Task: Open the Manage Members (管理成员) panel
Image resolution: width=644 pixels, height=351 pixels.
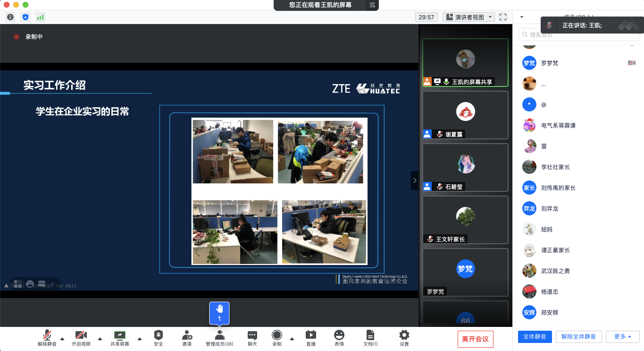Action: [219, 338]
